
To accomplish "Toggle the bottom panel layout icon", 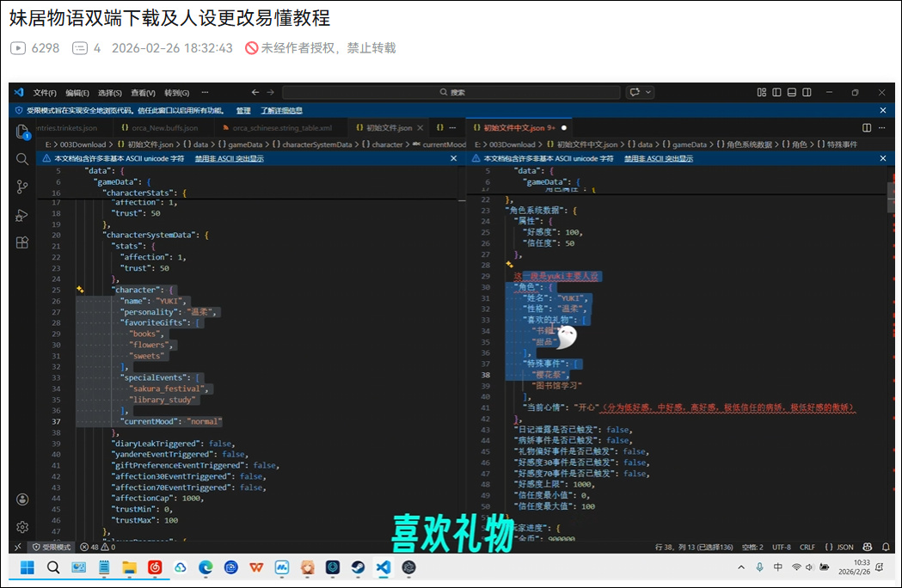I will [x=792, y=92].
